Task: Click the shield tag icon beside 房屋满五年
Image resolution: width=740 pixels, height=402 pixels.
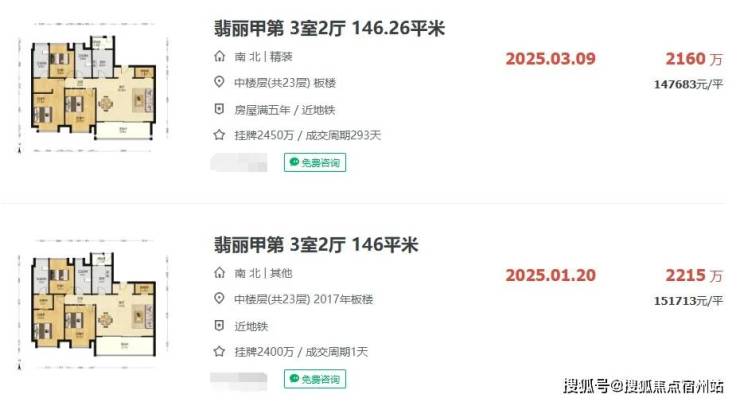Action: pos(219,109)
